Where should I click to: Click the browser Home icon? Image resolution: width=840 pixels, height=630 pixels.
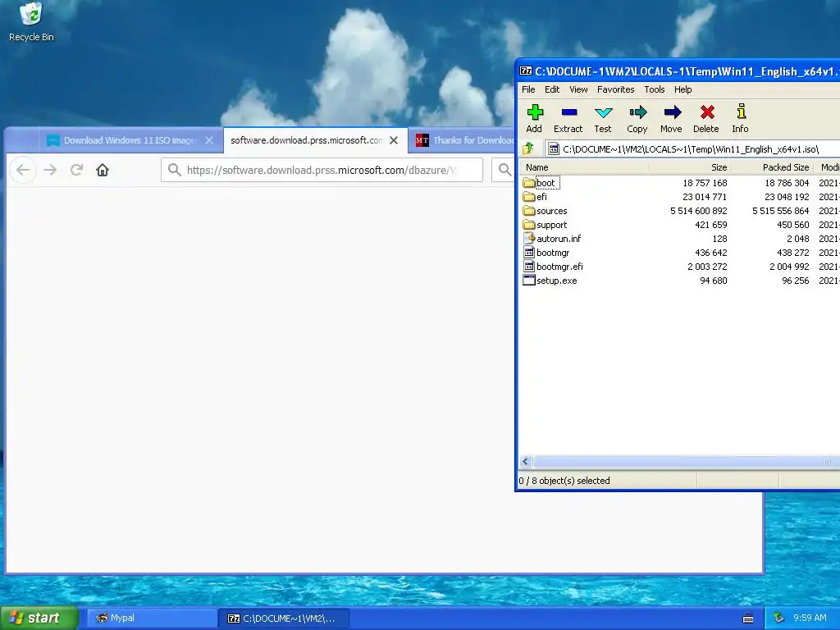coord(103,170)
